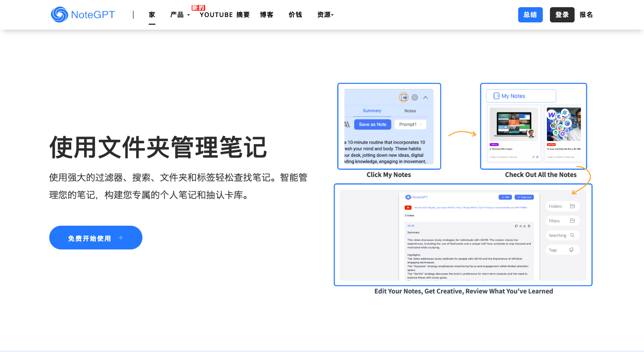644x352 pixels.
Task: Click the Tags label icon
Action: pos(571,250)
